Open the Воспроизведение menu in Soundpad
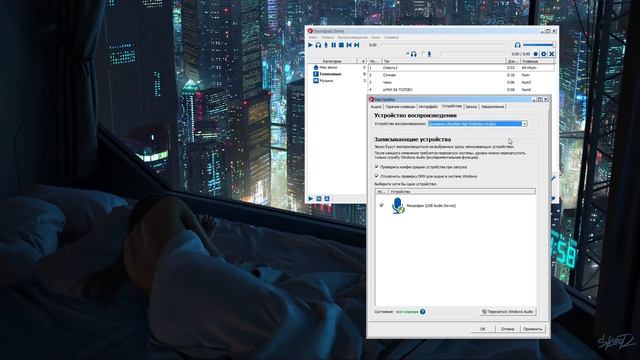The width and height of the screenshot is (640, 360). (x=352, y=37)
